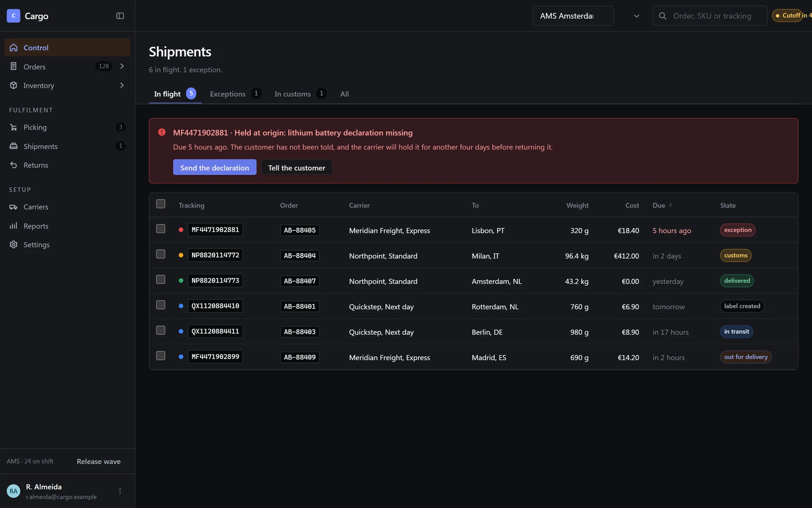Click the Orders document icon
The image size is (812, 508).
14,66
